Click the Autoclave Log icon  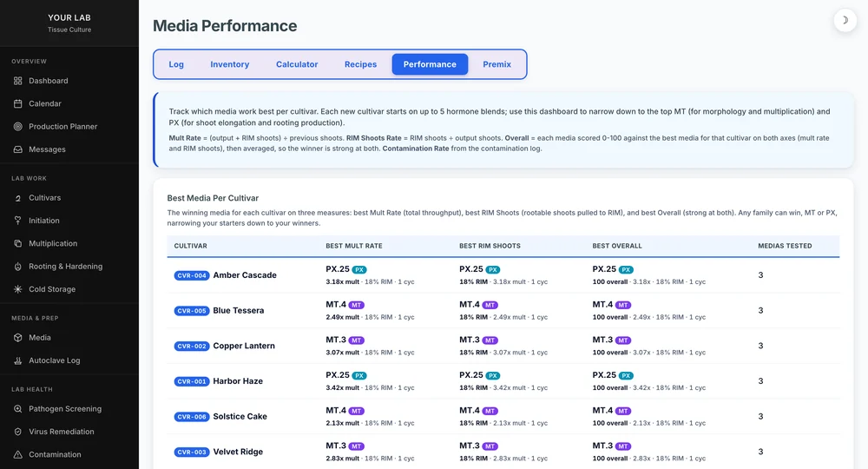click(17, 360)
